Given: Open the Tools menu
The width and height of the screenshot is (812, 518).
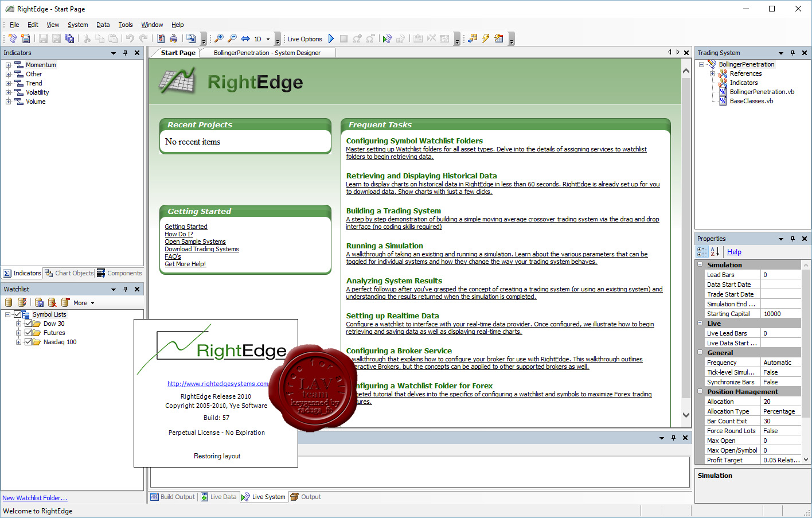Looking at the screenshot, I should click(126, 25).
